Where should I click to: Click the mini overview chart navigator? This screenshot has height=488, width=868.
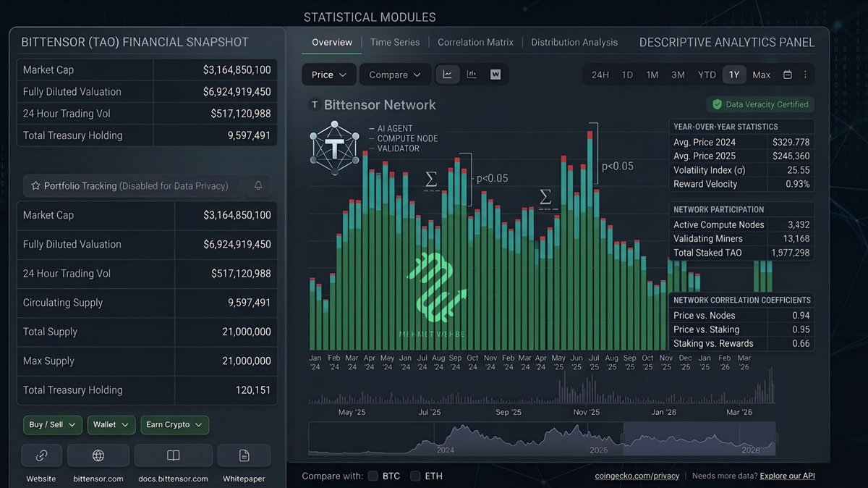(542, 439)
